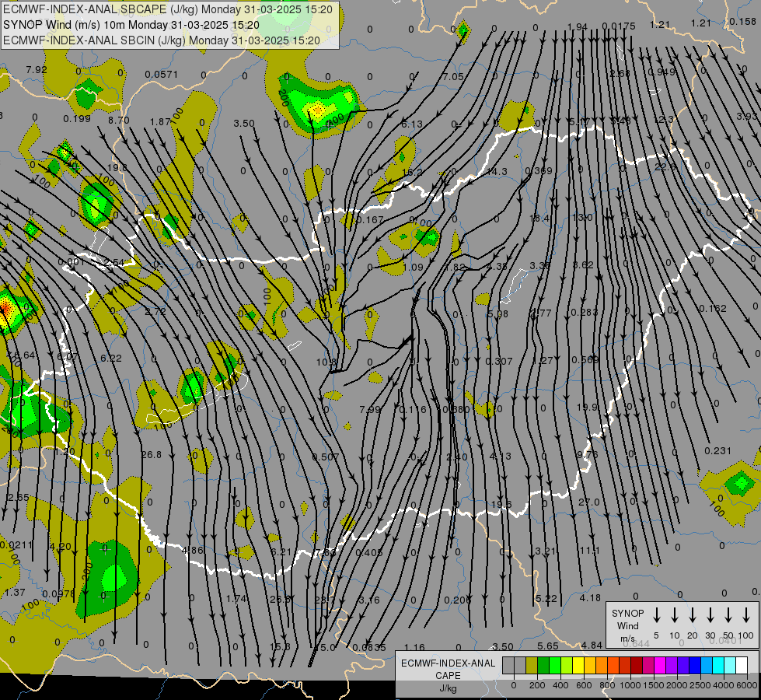Click the '4.86' value on the map
Viewport: 761px width, 700px height.
click(x=192, y=551)
